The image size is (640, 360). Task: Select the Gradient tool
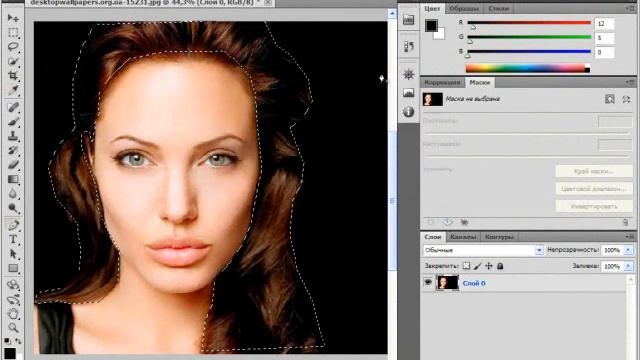[x=13, y=179]
